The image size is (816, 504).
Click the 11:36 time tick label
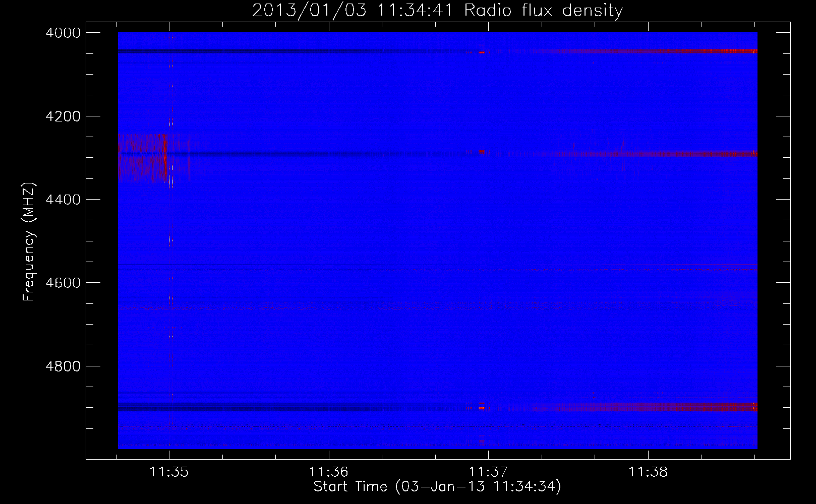point(329,472)
